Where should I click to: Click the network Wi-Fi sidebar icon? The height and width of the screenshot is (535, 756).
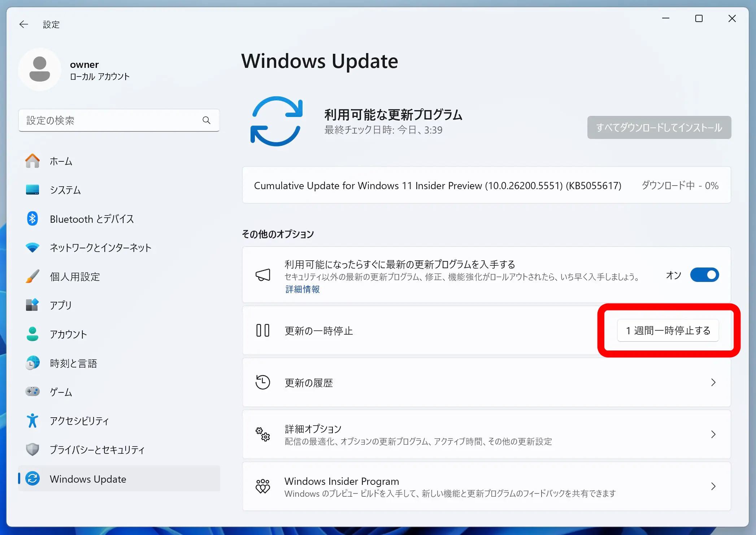(x=32, y=247)
